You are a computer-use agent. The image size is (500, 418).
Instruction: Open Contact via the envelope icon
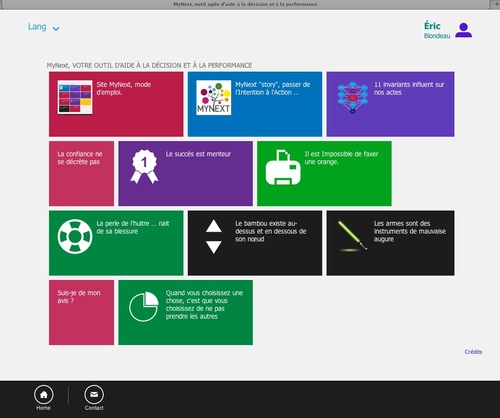coord(94,395)
